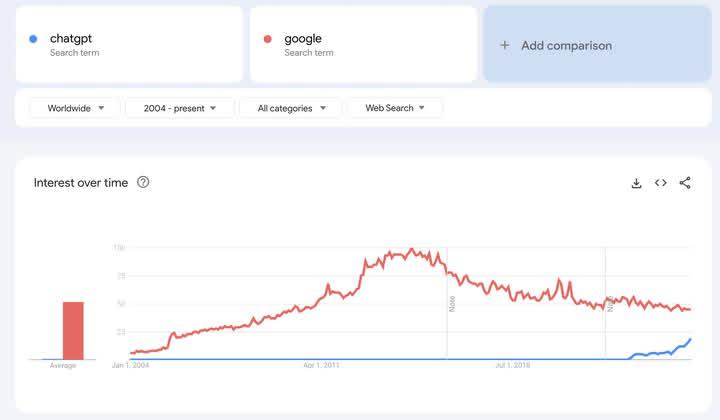Open the help icon beside Interest over time

pyautogui.click(x=143, y=182)
